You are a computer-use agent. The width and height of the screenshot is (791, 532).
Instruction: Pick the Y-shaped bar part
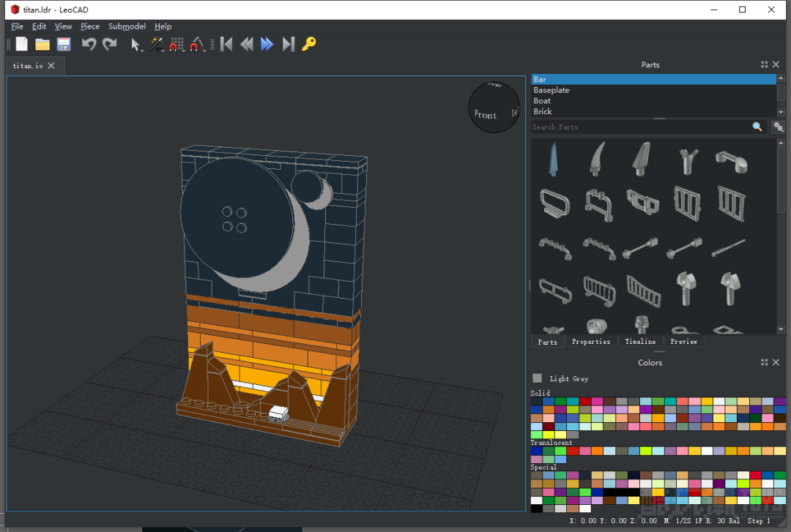(x=688, y=162)
